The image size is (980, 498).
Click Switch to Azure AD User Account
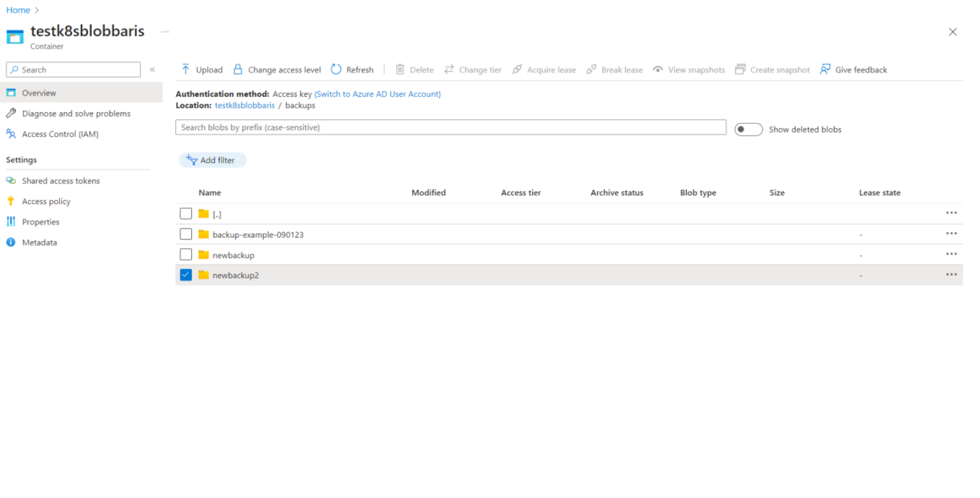coord(377,94)
